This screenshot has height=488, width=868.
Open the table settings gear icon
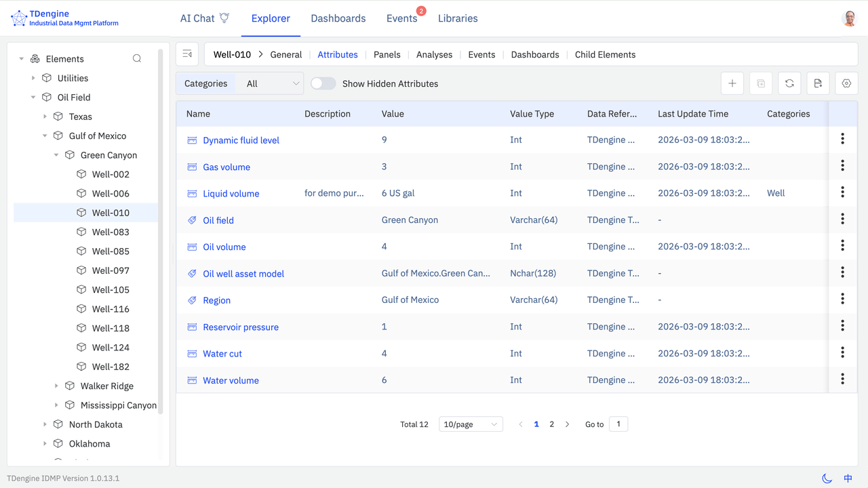[x=846, y=83]
